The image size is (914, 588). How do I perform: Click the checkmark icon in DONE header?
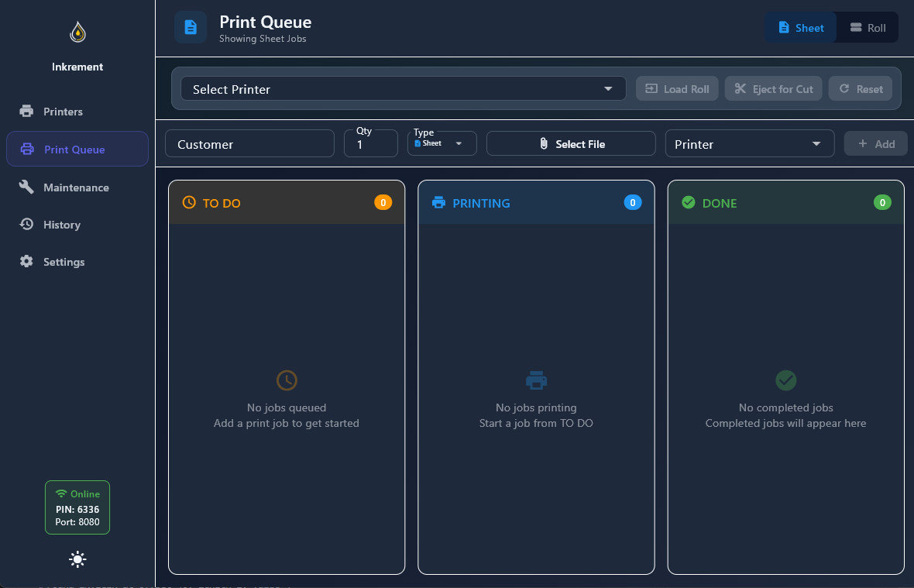click(688, 203)
